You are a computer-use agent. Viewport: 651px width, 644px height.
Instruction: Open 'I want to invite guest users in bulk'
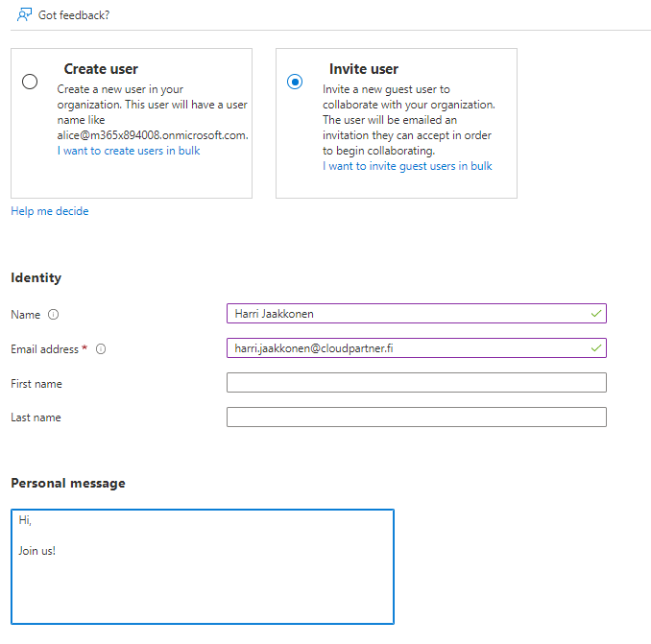[407, 166]
